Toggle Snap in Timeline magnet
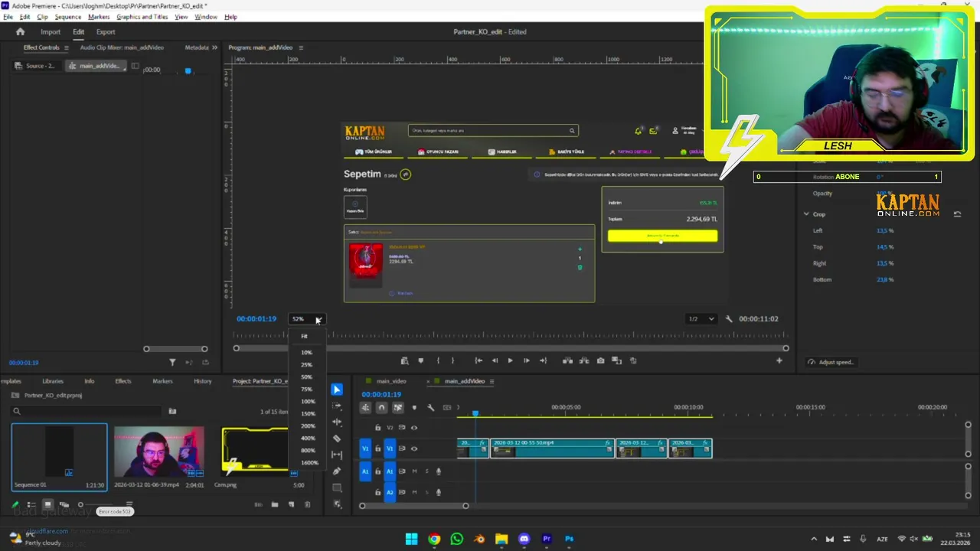 [381, 407]
